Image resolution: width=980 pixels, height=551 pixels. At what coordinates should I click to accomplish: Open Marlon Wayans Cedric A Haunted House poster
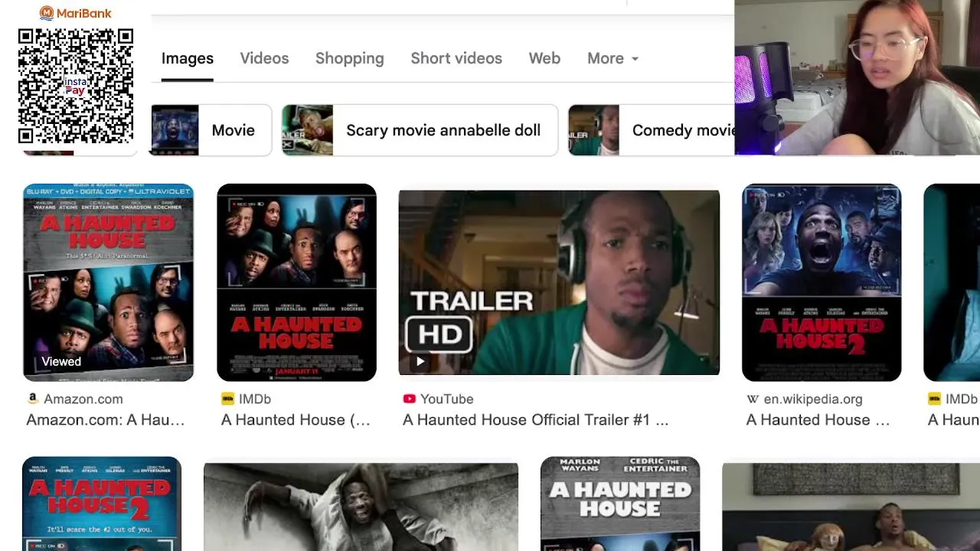[x=620, y=504]
